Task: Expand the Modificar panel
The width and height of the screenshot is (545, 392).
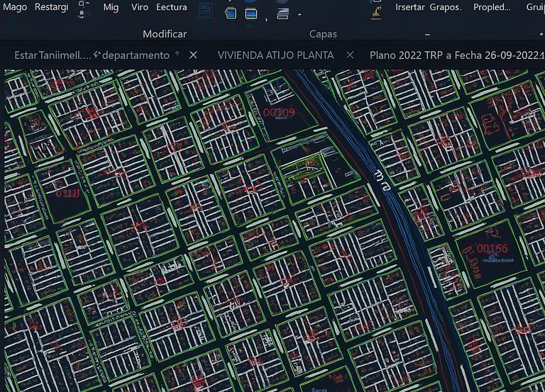Action: (165, 34)
